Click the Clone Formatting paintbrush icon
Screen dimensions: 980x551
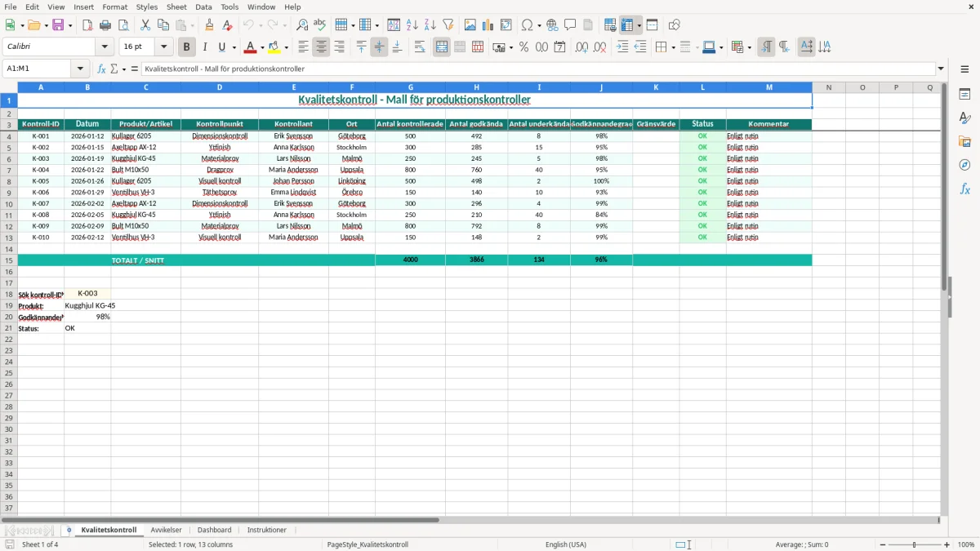point(209,25)
